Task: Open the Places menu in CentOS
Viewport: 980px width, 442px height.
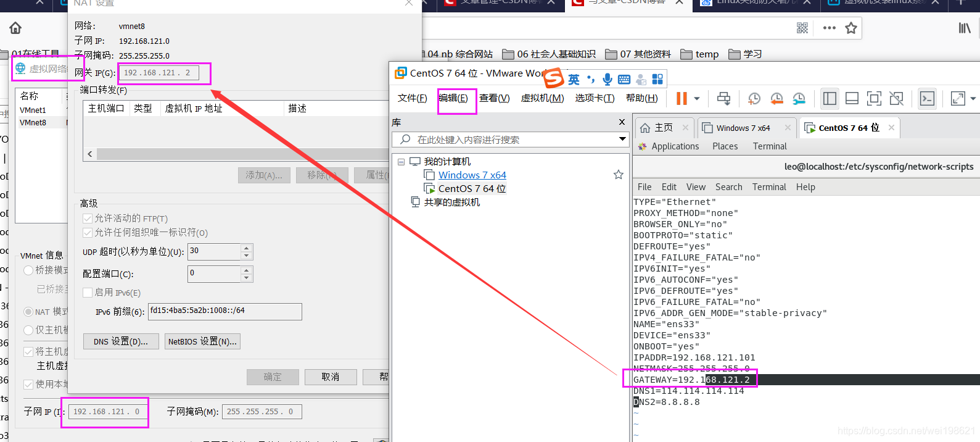Action: [725, 146]
